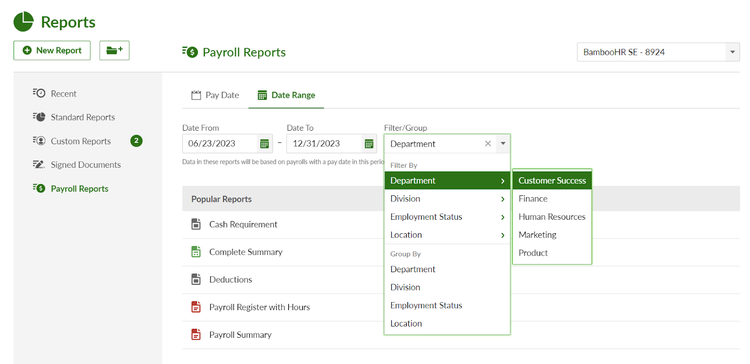Open the Complete Summary report
Screen dimensions: 750x364
(246, 252)
